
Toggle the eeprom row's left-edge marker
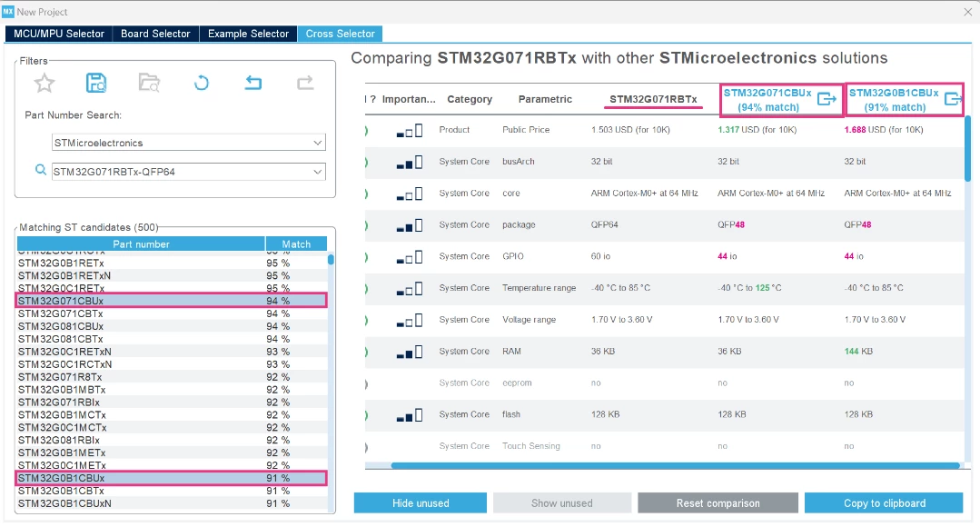point(367,383)
